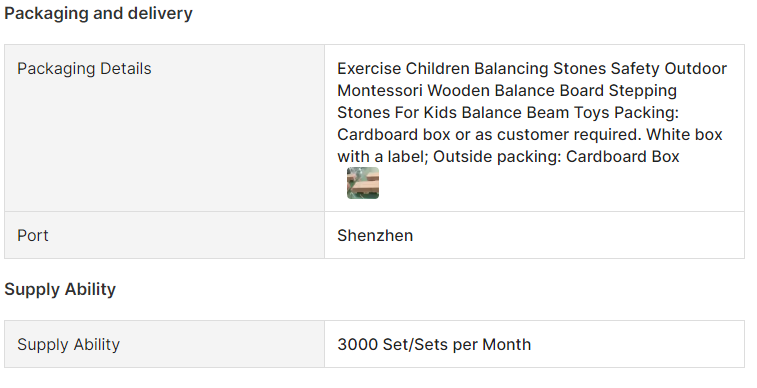Select the Supply Ability label cell
This screenshot has height=388, width=757.
[x=165, y=344]
